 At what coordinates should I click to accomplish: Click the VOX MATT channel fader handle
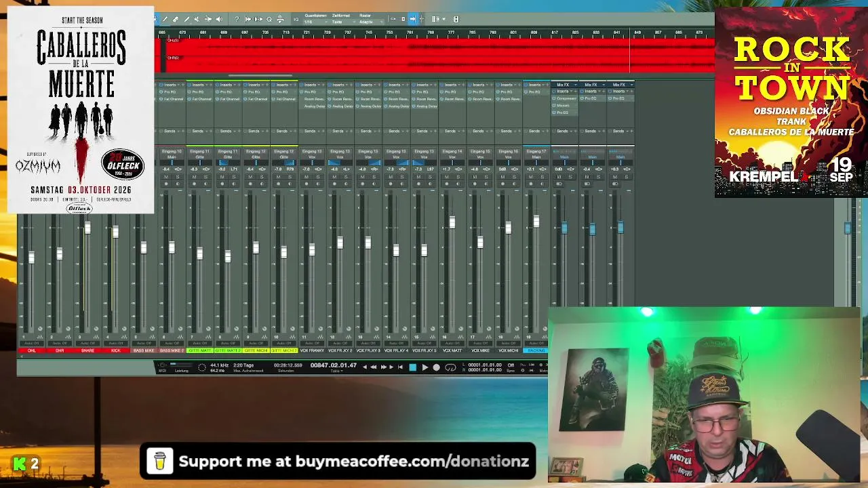452,222
